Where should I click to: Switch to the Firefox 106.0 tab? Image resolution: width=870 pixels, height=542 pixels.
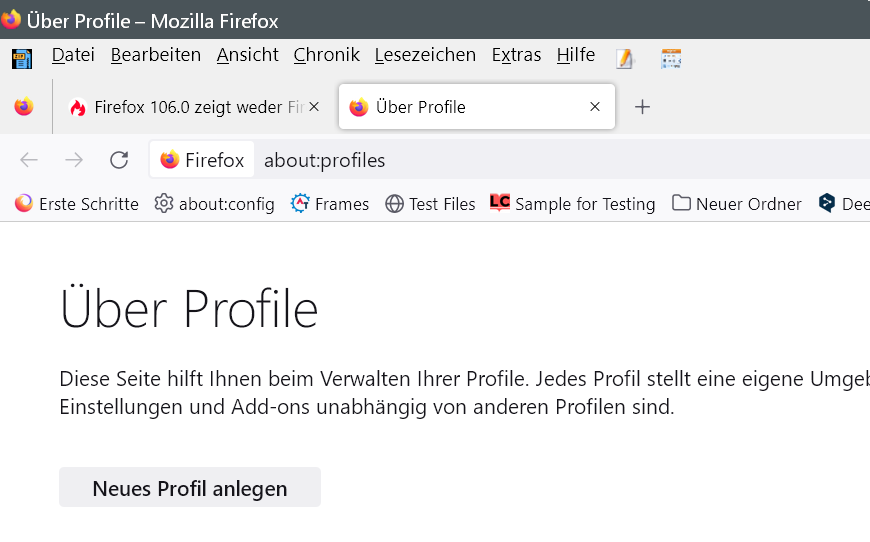(190, 107)
